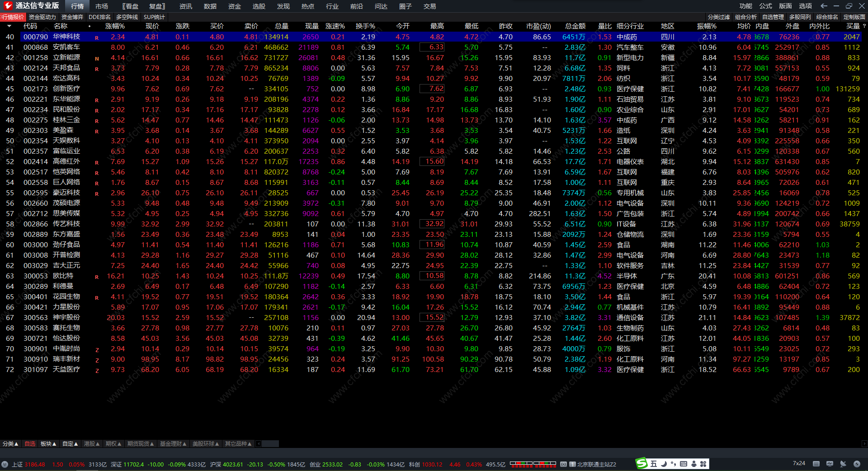Open the 资讯 news menu

[186, 6]
